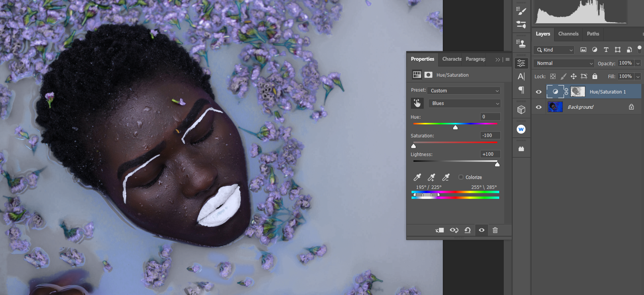The image size is (644, 295).
Task: Open the Opacity slider dropdown arrow
Action: (638, 63)
